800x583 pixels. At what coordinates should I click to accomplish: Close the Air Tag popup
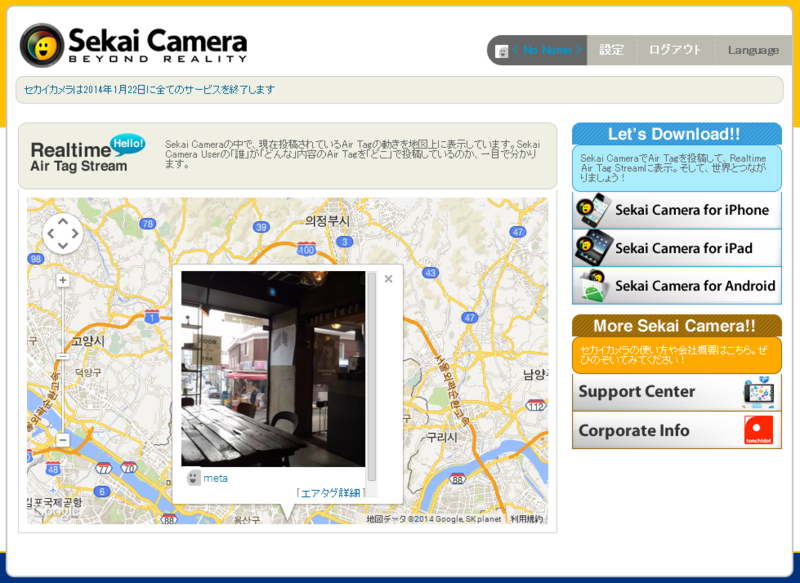388,279
